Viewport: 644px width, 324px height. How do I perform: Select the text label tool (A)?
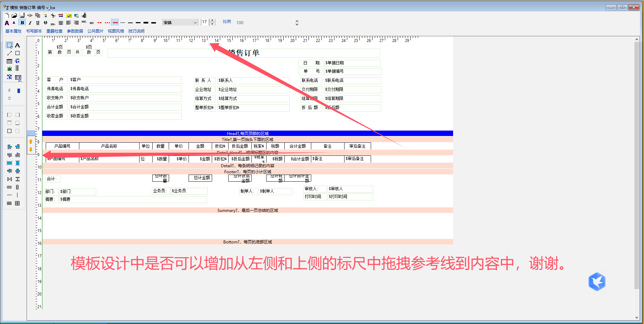tap(17, 45)
